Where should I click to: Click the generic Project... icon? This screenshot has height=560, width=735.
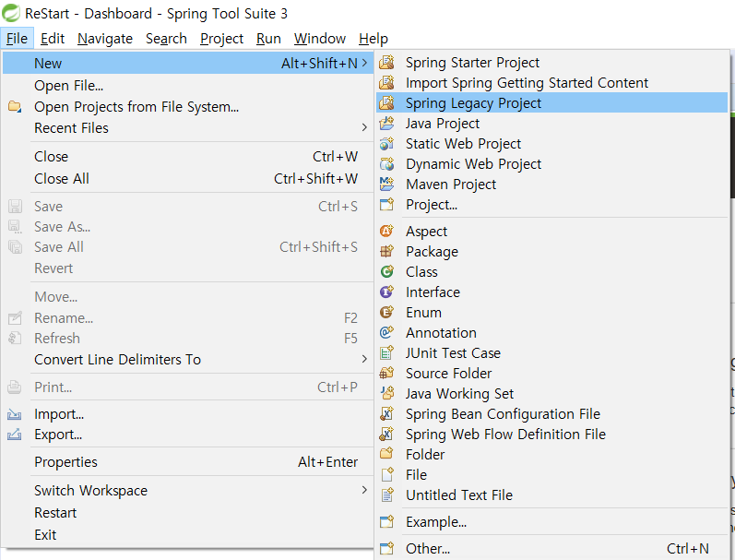pyautogui.click(x=386, y=205)
